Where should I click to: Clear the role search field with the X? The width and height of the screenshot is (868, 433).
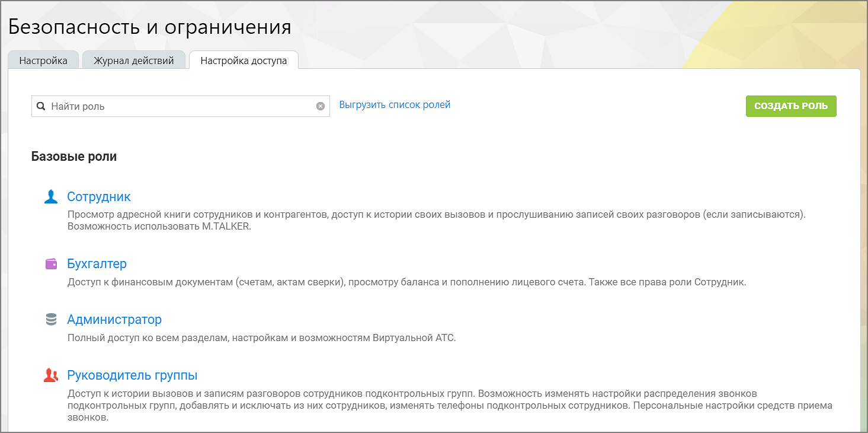coord(321,106)
